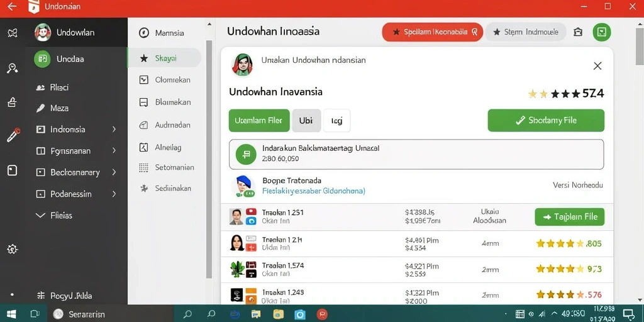Click the middle panel scrollbar
This screenshot has height=322, width=644.
pos(209,159)
